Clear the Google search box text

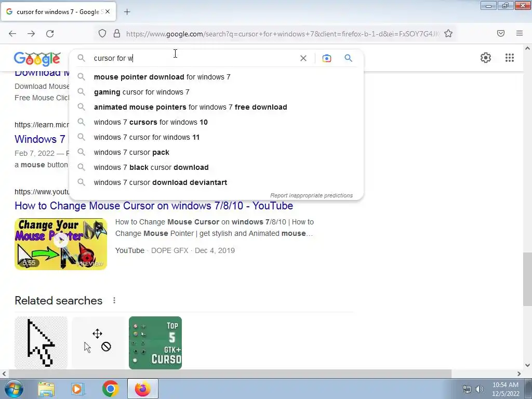[303, 58]
